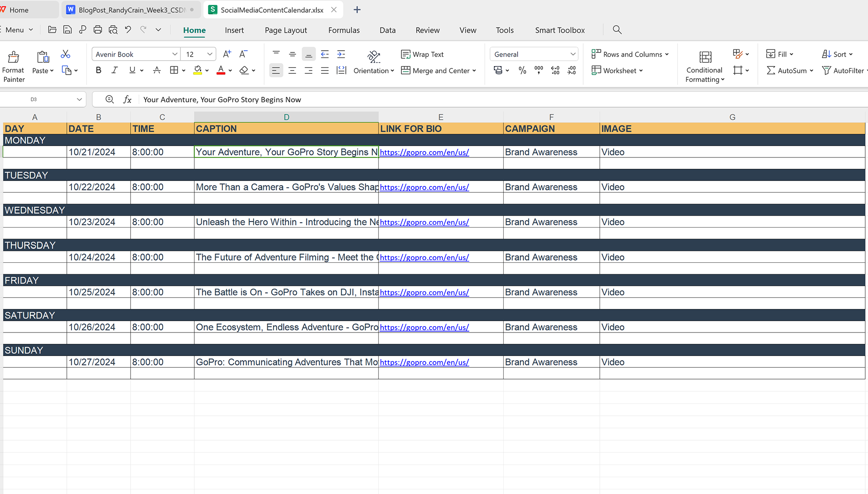Screen dimensions: 868x494
Task: Open the Name Box dropdown arrow
Action: pyautogui.click(x=80, y=100)
